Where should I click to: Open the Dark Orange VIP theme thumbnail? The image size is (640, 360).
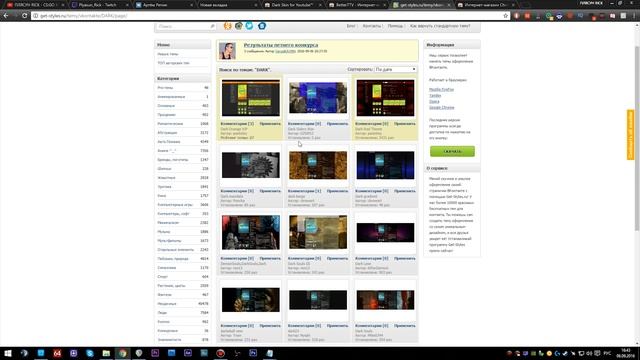251,98
